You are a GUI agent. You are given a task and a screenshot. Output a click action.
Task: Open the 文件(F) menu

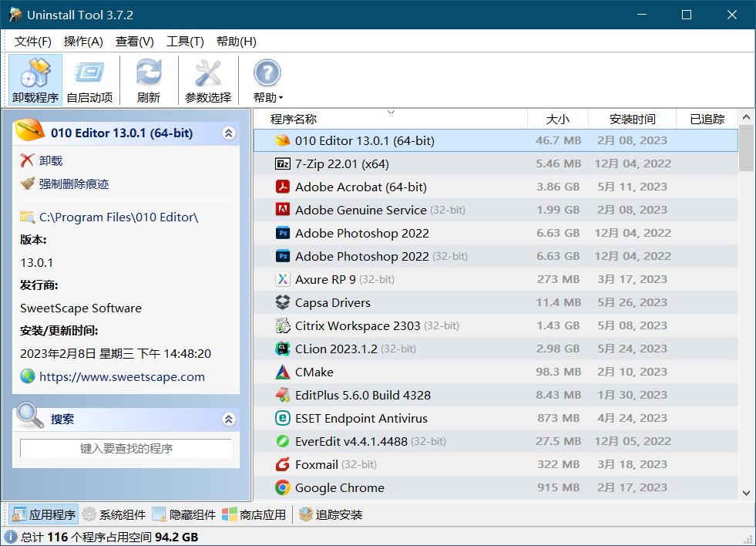[x=33, y=42]
